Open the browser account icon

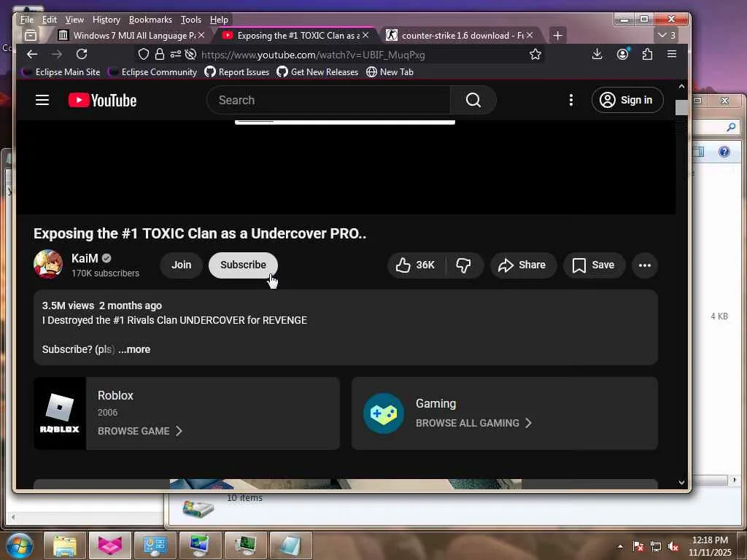[622, 54]
